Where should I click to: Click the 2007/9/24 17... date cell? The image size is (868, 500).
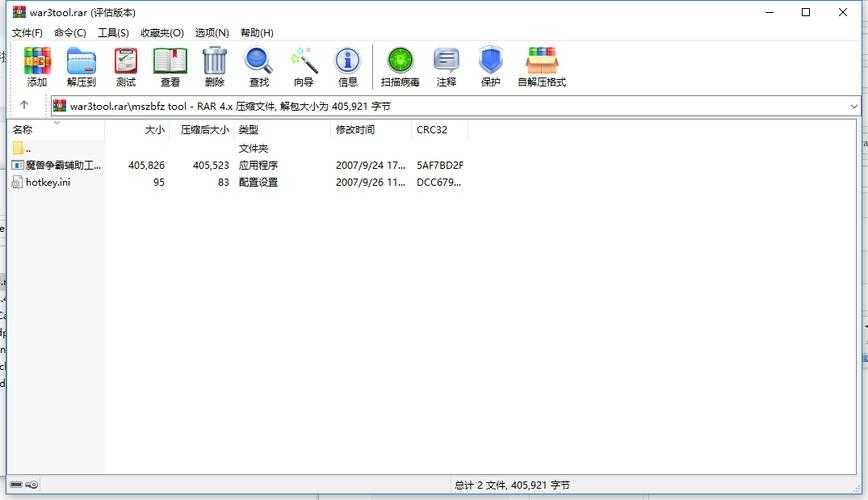(370, 165)
